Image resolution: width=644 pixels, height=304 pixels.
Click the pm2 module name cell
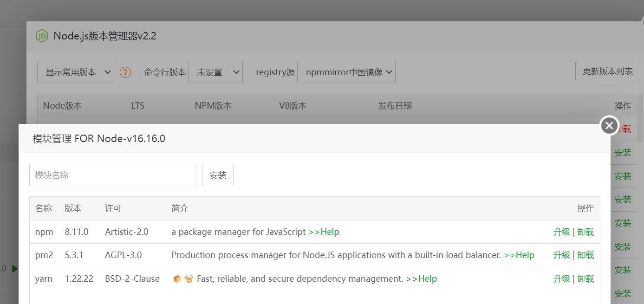pyautogui.click(x=44, y=255)
